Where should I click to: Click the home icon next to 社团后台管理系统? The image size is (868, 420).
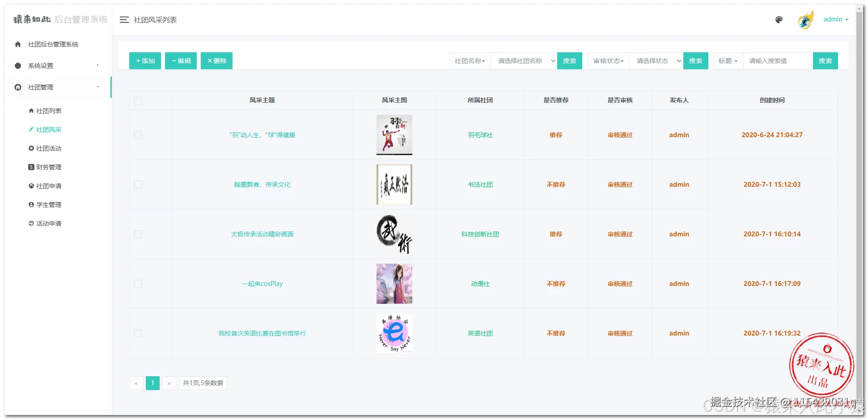(17, 44)
